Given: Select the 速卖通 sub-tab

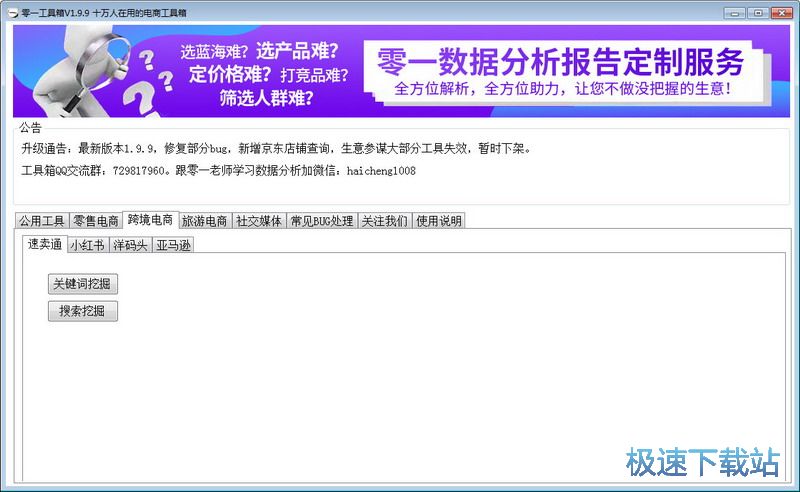Looking at the screenshot, I should (45, 244).
